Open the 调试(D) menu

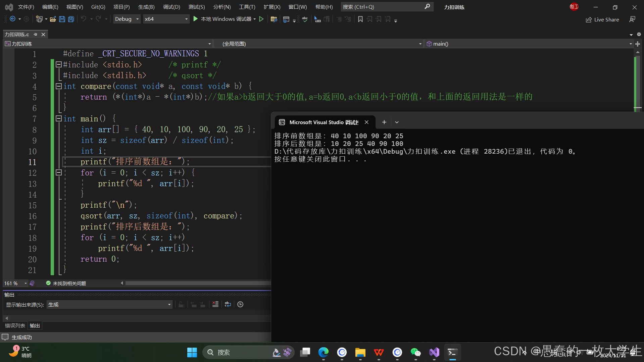(171, 7)
